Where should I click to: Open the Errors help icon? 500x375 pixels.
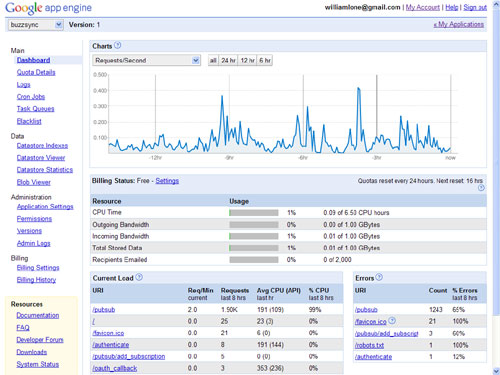(379, 277)
